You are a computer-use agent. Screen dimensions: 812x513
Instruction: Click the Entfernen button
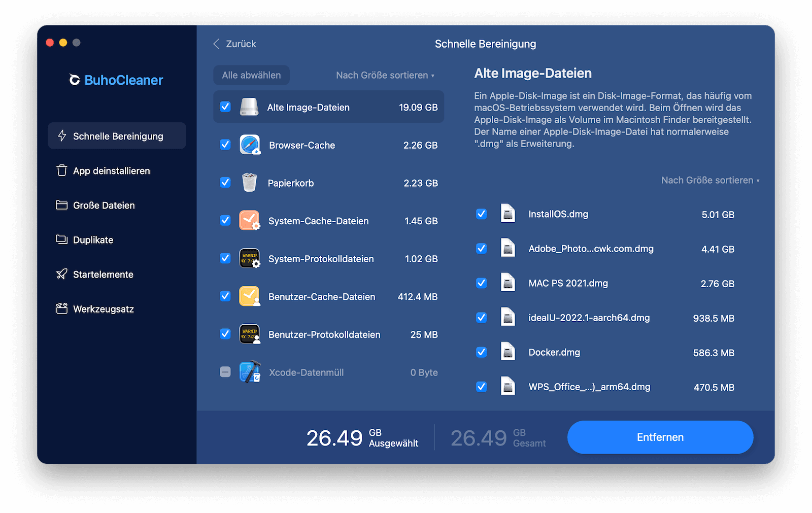[660, 437]
